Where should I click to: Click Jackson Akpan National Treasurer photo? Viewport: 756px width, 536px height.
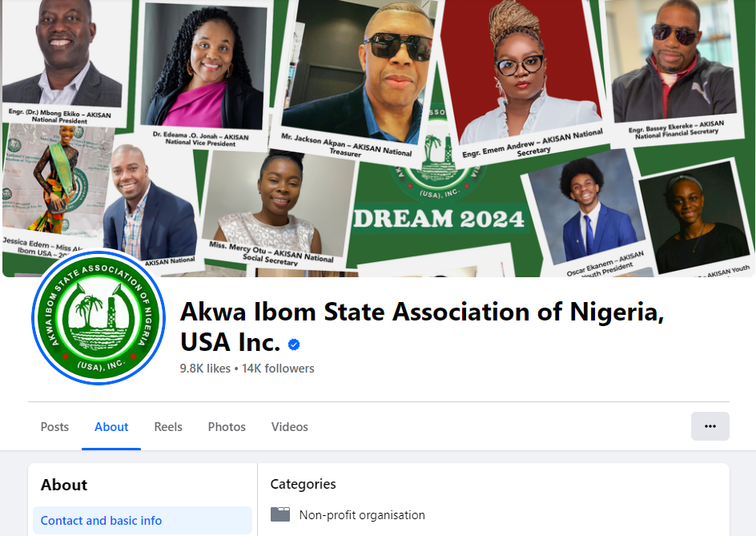pyautogui.click(x=360, y=70)
